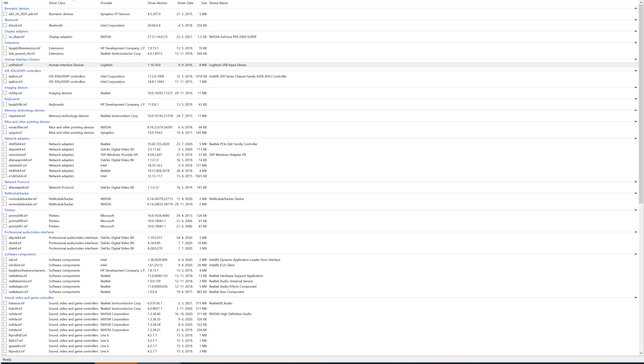Screen dimensions: 644x364
Task: Check the hdxasus.inf Realtek audio driver
Action: pyautogui.click(x=5, y=303)
